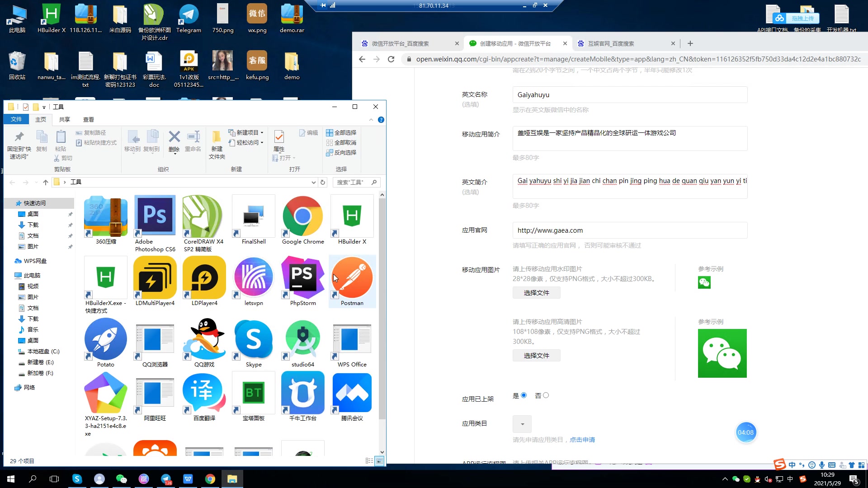
Task: Click 选择文件 for high-res image
Action: point(536,356)
